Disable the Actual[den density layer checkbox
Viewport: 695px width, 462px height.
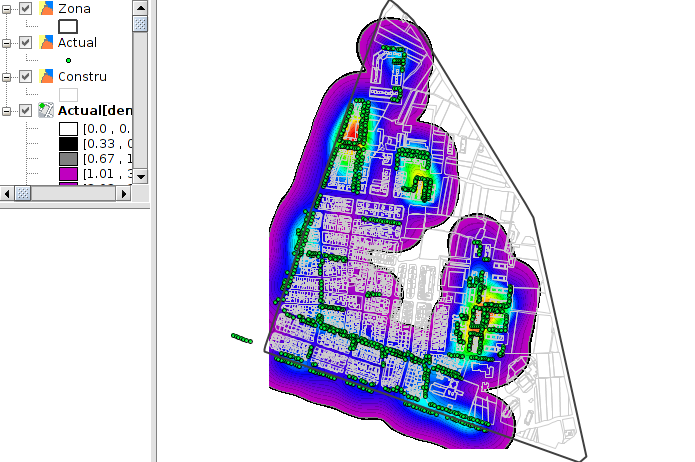pyautogui.click(x=26, y=111)
